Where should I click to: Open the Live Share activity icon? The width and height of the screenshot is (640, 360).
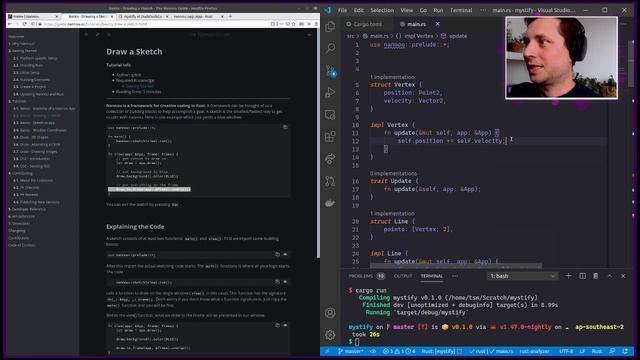point(330,158)
